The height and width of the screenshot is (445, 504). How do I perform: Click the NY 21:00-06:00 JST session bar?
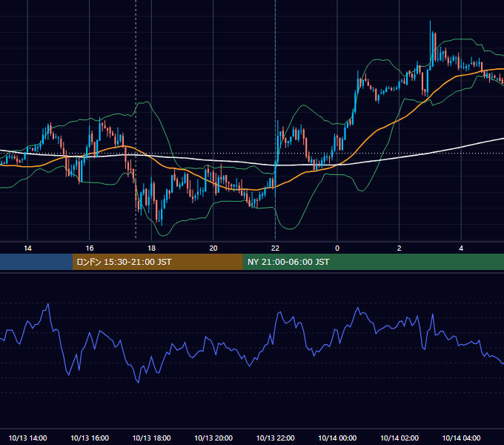373,262
